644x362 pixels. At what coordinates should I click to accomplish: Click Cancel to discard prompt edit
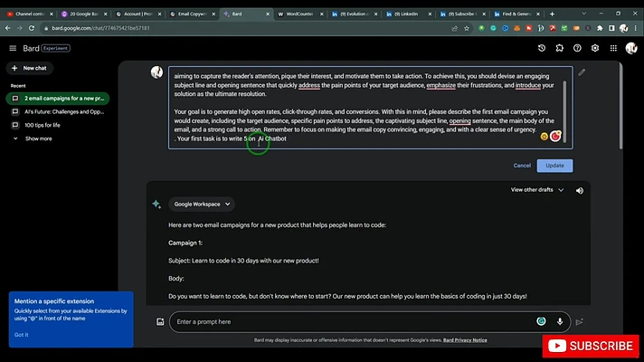(x=522, y=166)
